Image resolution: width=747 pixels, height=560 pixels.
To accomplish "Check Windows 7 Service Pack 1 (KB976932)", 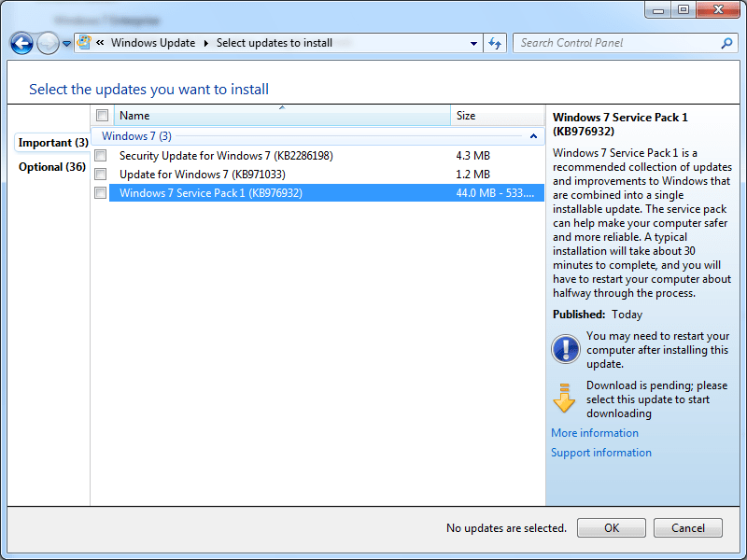I will point(100,192).
